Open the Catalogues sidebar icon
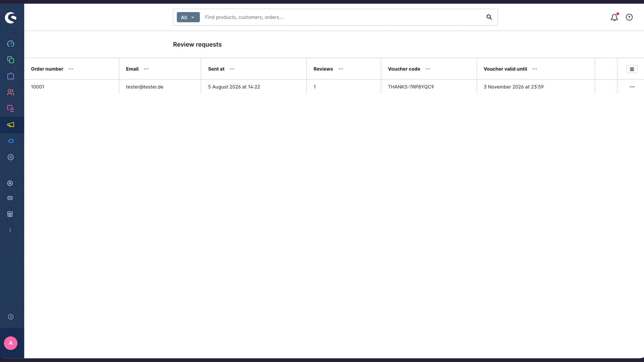This screenshot has height=362, width=644. [11, 60]
